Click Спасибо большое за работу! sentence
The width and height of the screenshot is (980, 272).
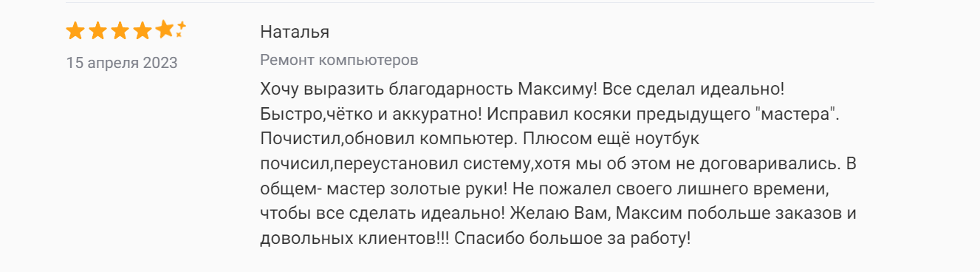pos(573,239)
